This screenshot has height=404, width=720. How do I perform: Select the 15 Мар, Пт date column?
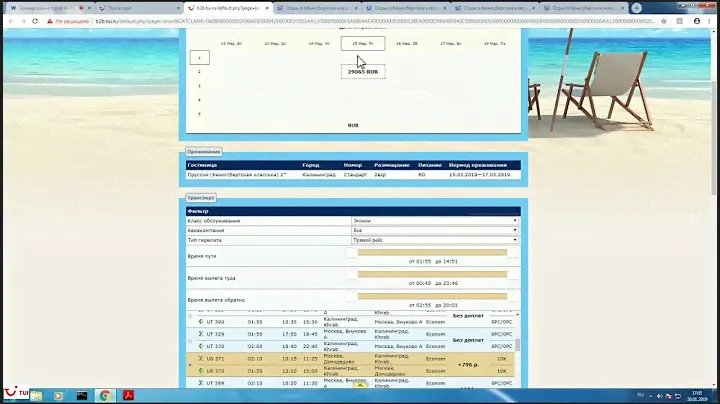click(362, 44)
